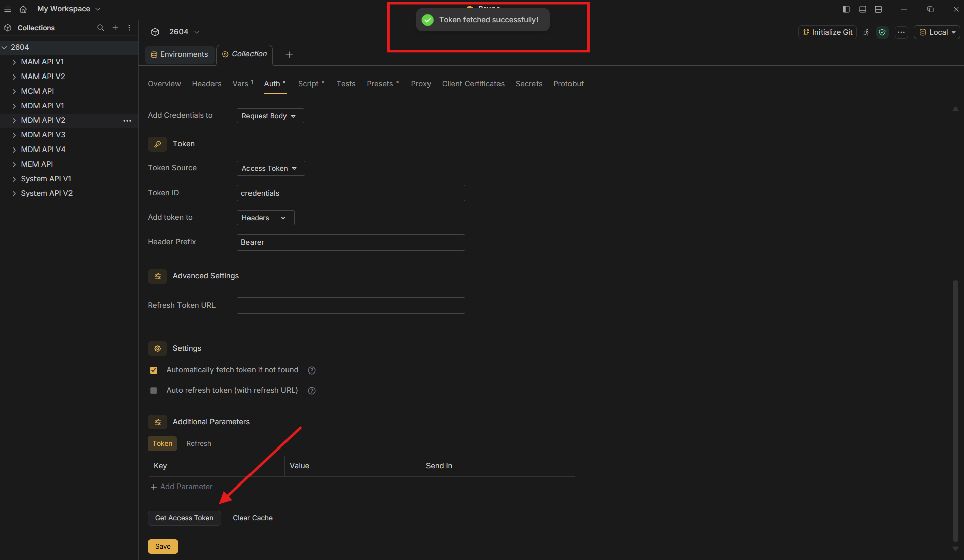Open the 2604 collection name dropdown
Viewport: 964px width, 560px height.
click(x=184, y=32)
